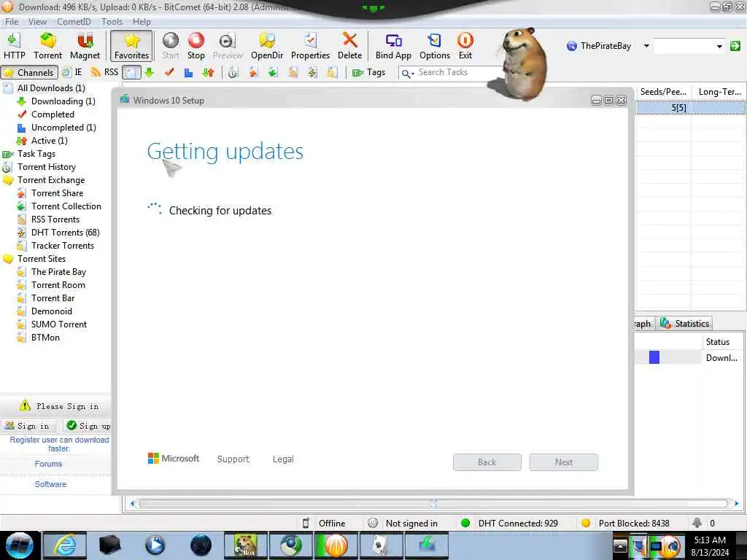Click the green search go button

click(x=735, y=46)
